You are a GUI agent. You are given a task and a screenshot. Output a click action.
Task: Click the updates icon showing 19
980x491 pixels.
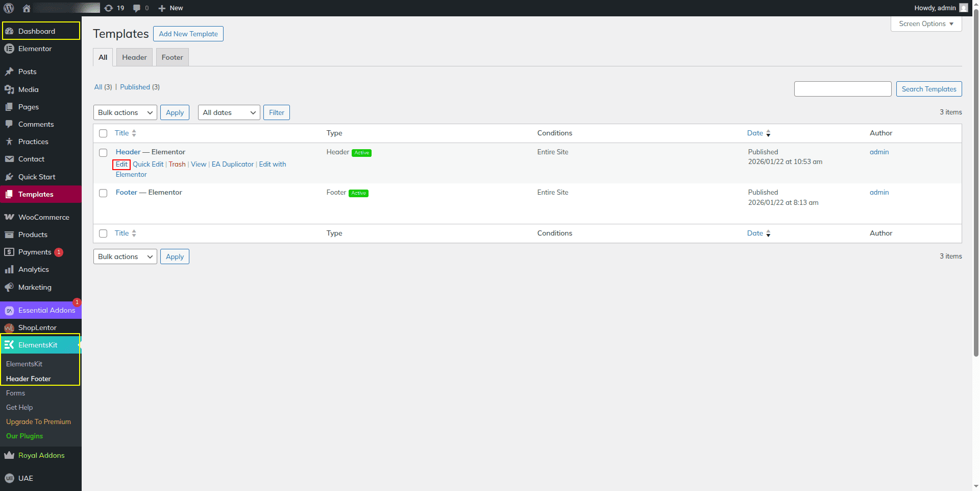coord(109,8)
